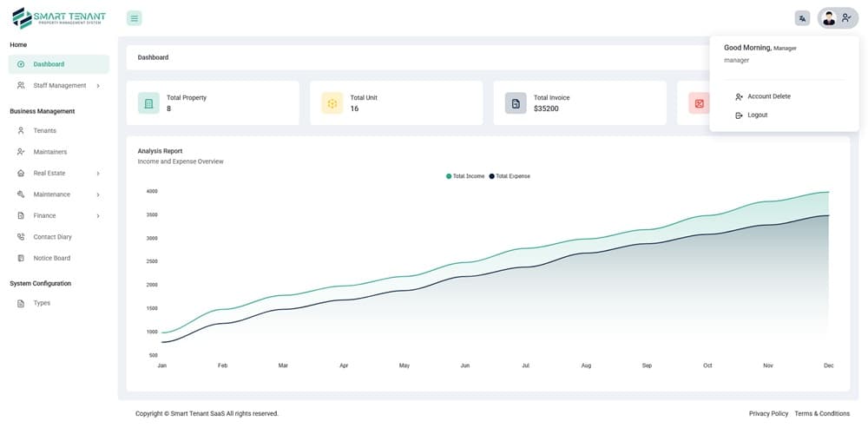Click the Total Unit yellow icon
Screen dimensions: 868x428
(332, 103)
